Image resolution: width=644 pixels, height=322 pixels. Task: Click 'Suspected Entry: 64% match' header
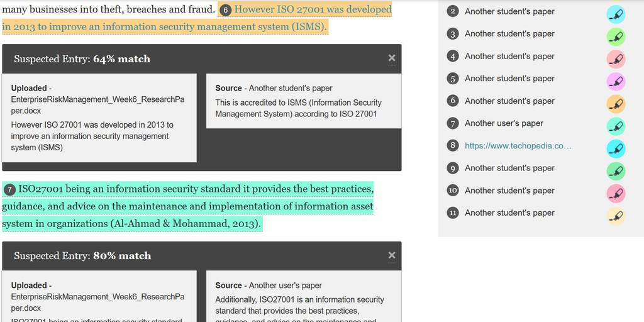(x=82, y=58)
